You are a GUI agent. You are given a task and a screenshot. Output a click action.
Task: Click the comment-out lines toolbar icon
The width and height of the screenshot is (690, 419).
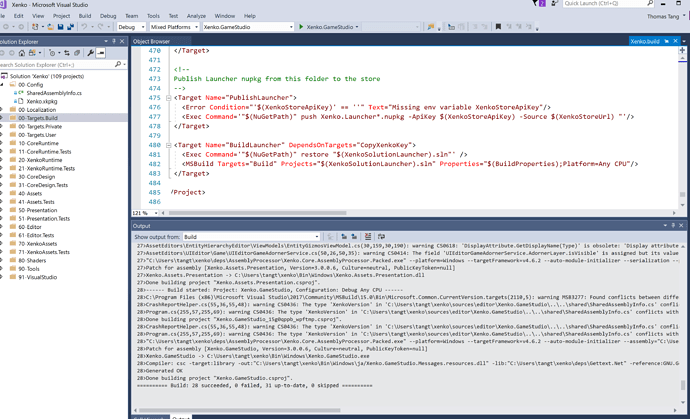(x=474, y=27)
